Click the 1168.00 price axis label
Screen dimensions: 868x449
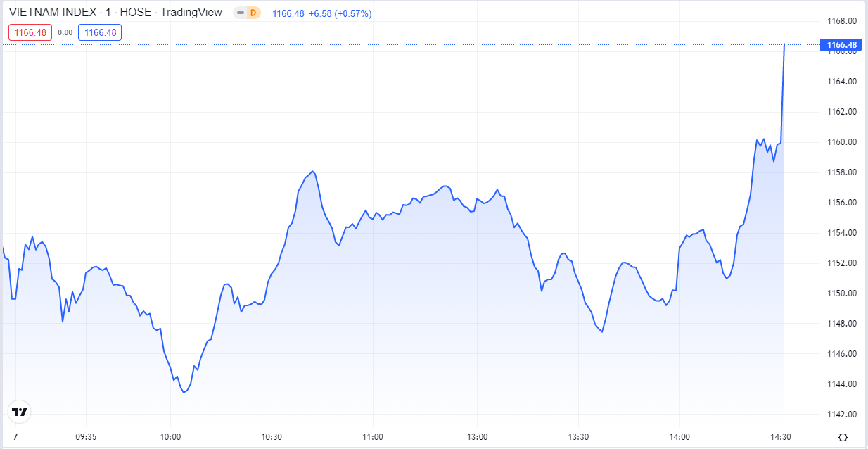pyautogui.click(x=842, y=21)
